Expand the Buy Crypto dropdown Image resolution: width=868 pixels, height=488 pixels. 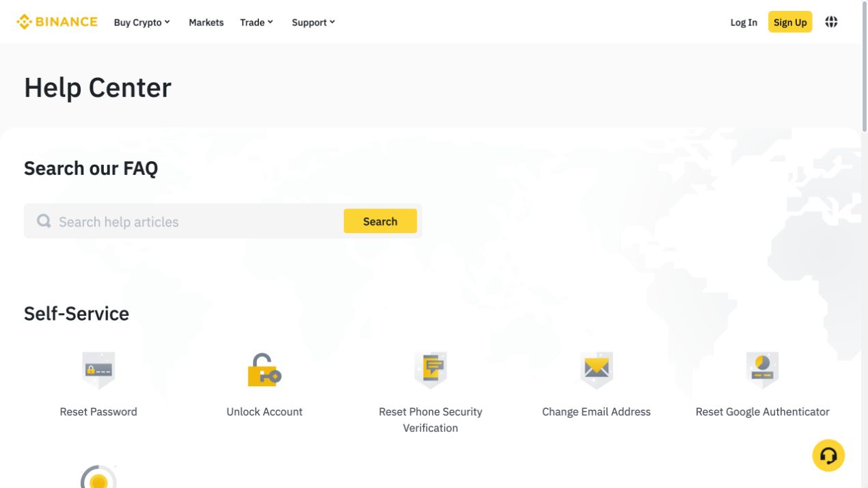(x=141, y=23)
